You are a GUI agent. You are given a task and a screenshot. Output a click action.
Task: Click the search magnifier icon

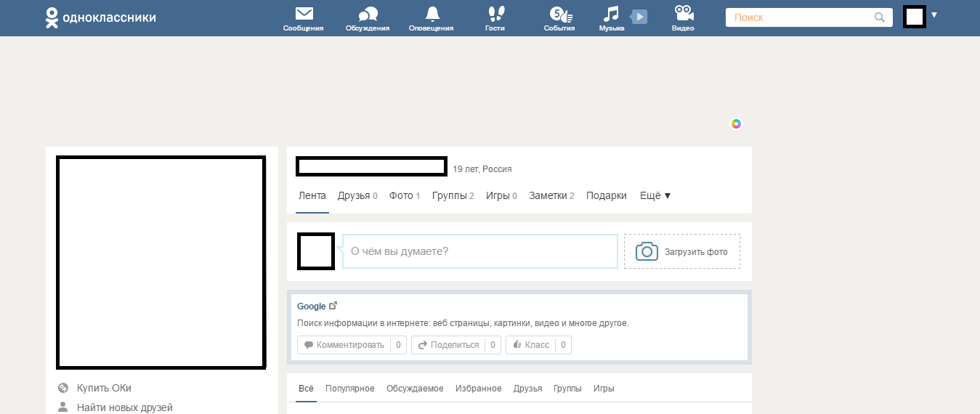point(880,17)
